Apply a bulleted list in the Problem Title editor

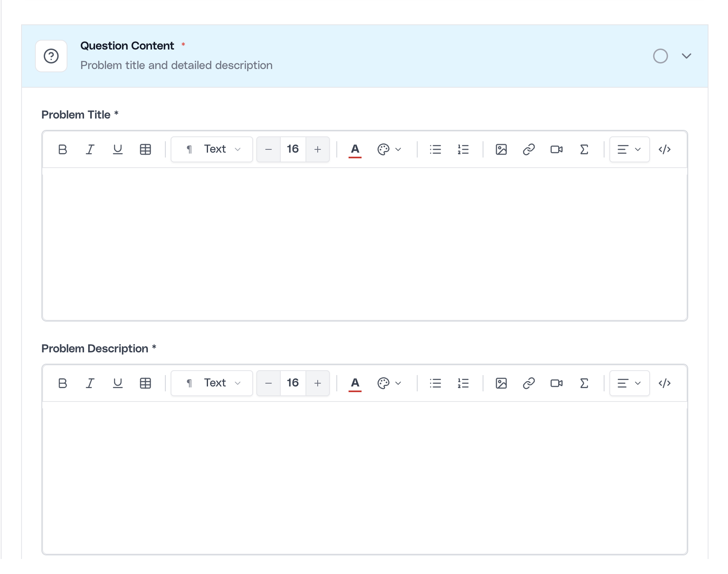(x=435, y=149)
